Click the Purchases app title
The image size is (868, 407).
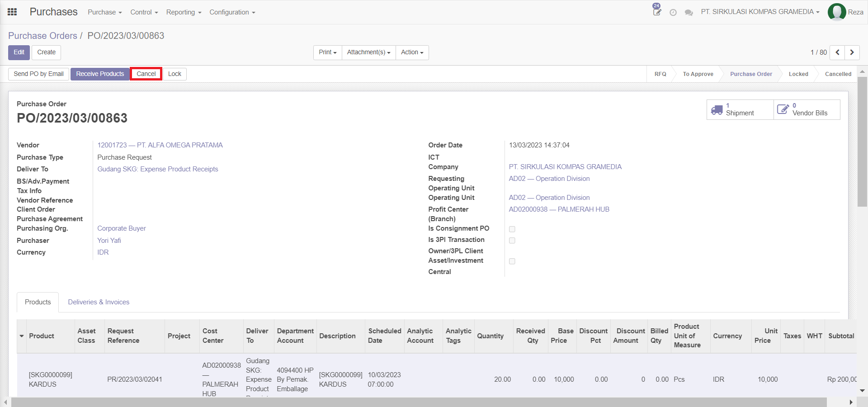[53, 12]
